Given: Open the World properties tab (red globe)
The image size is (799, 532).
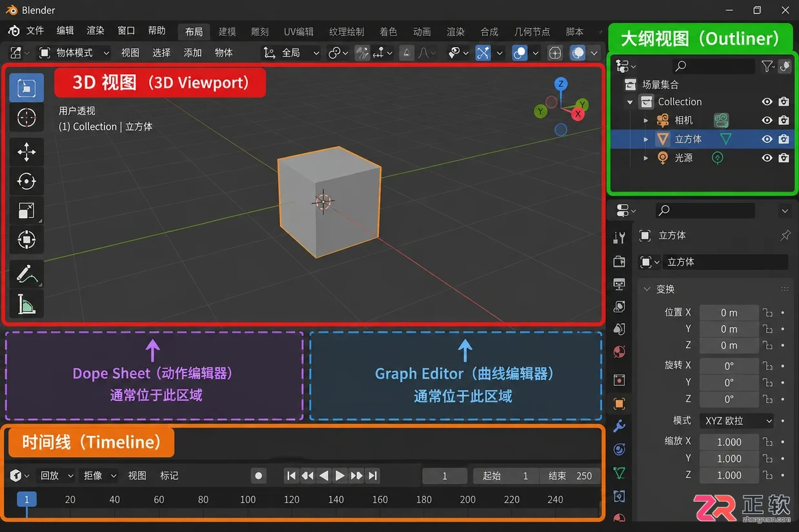Looking at the screenshot, I should coord(619,352).
